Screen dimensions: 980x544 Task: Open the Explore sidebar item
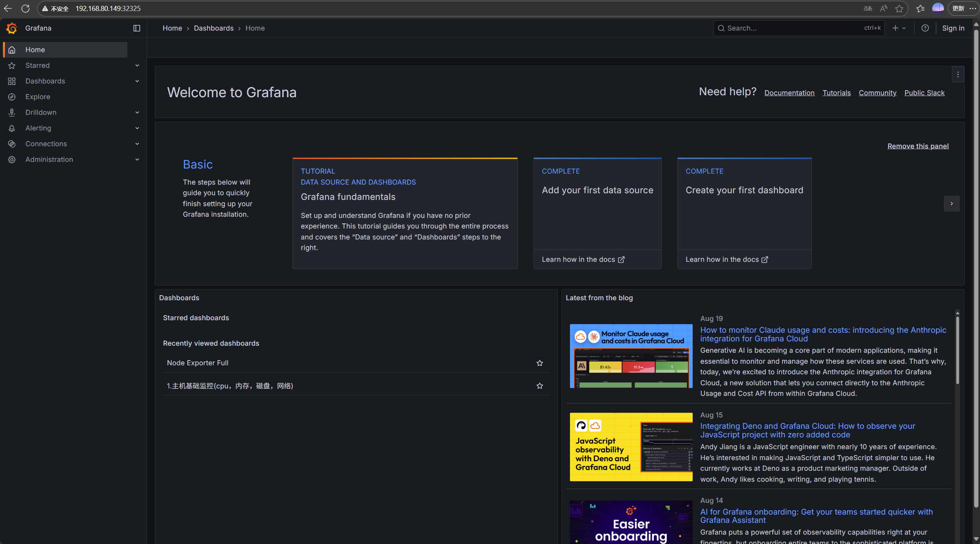[38, 97]
